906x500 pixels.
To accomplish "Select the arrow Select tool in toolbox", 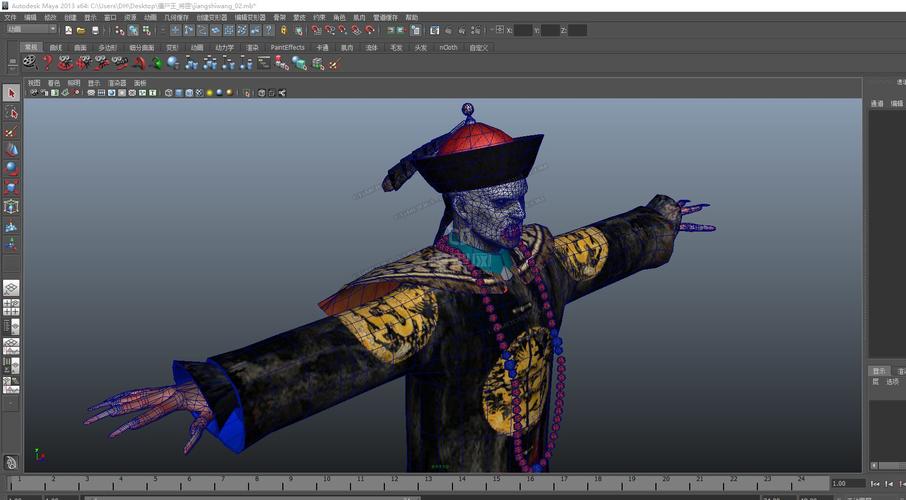I will coord(11,93).
